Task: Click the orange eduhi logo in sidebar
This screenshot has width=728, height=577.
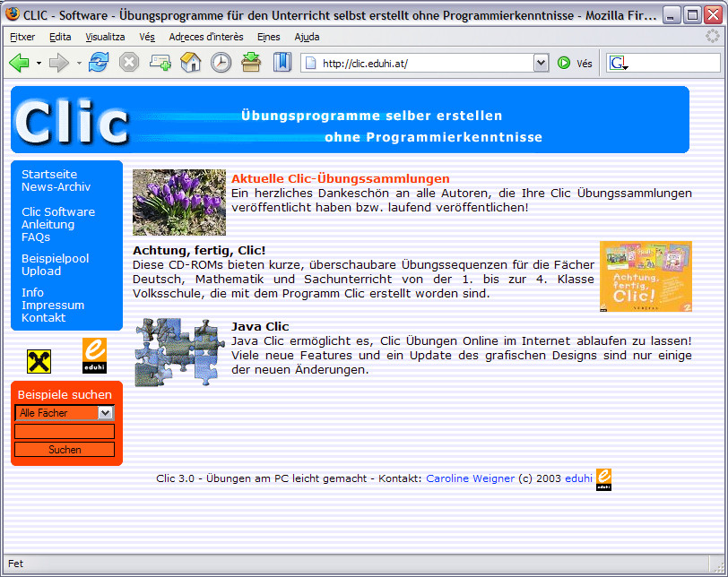Action: pos(94,356)
